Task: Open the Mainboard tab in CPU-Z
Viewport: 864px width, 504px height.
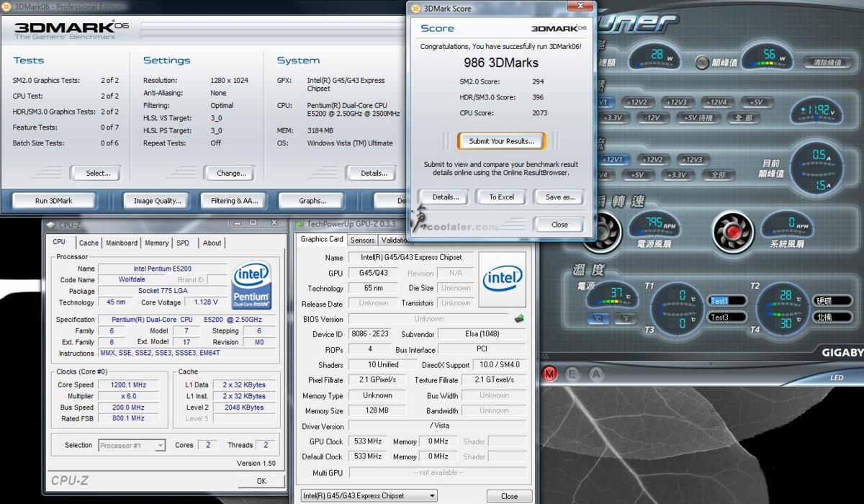Action: pos(122,243)
